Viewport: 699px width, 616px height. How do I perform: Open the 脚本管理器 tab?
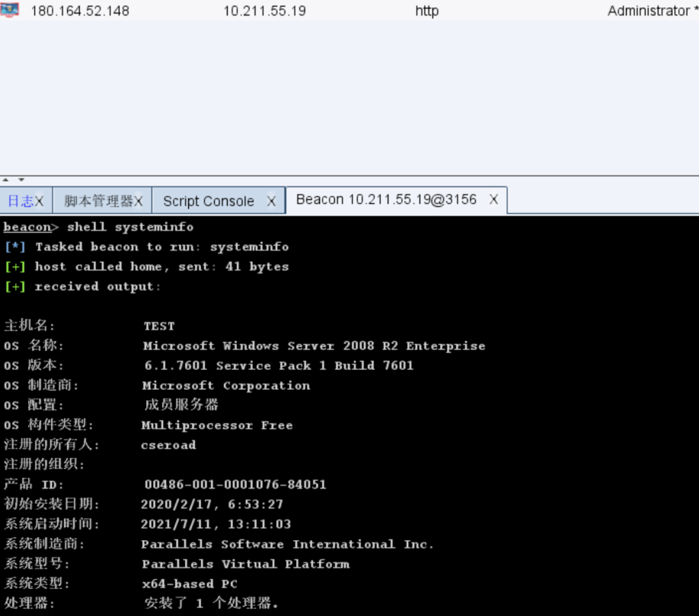98,201
